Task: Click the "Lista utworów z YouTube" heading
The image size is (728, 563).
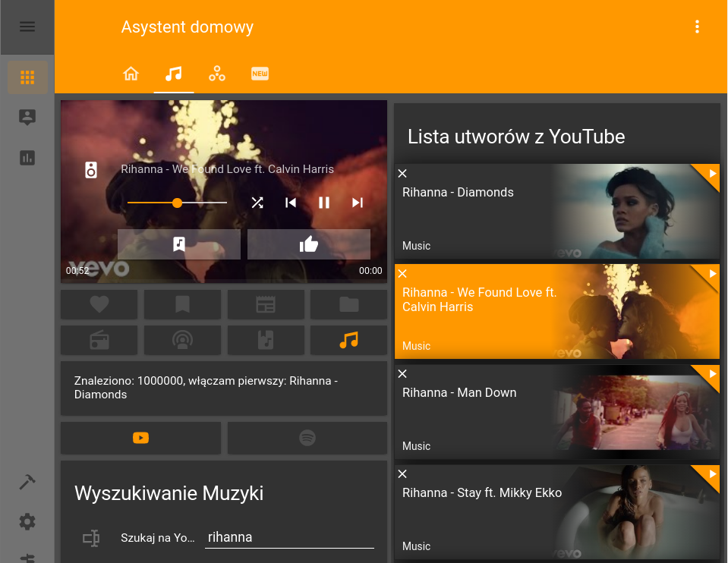Action: pos(516,137)
